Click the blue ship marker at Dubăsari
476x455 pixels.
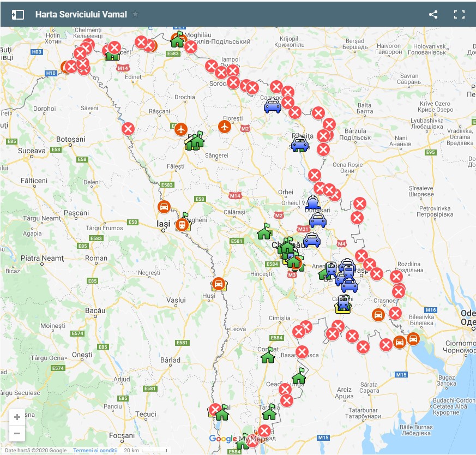point(312,202)
